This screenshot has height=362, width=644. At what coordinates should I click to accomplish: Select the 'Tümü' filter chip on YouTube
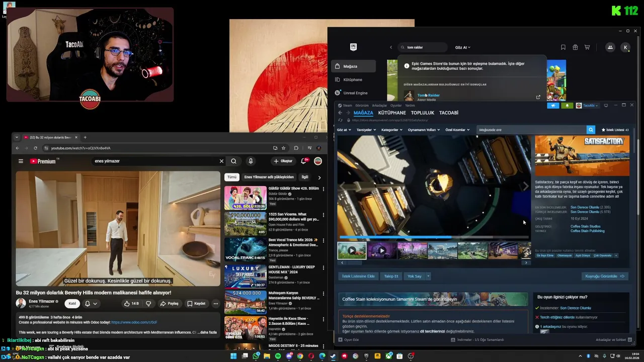pyautogui.click(x=231, y=177)
